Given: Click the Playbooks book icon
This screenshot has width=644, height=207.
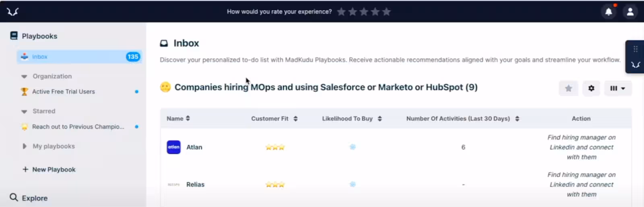Looking at the screenshot, I should [x=14, y=36].
